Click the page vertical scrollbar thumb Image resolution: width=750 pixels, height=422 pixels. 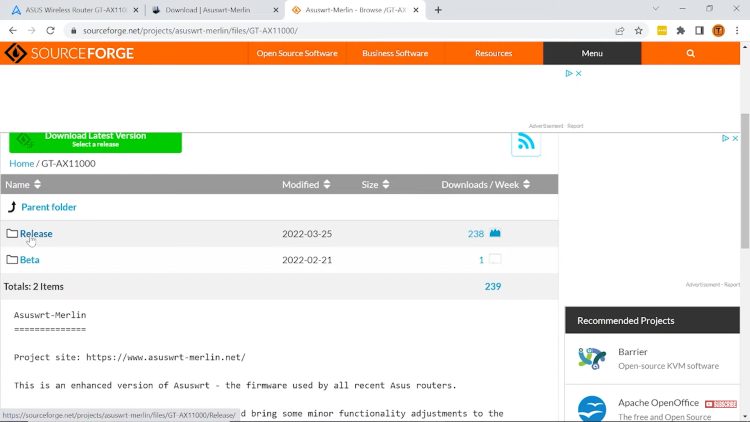tap(745, 181)
